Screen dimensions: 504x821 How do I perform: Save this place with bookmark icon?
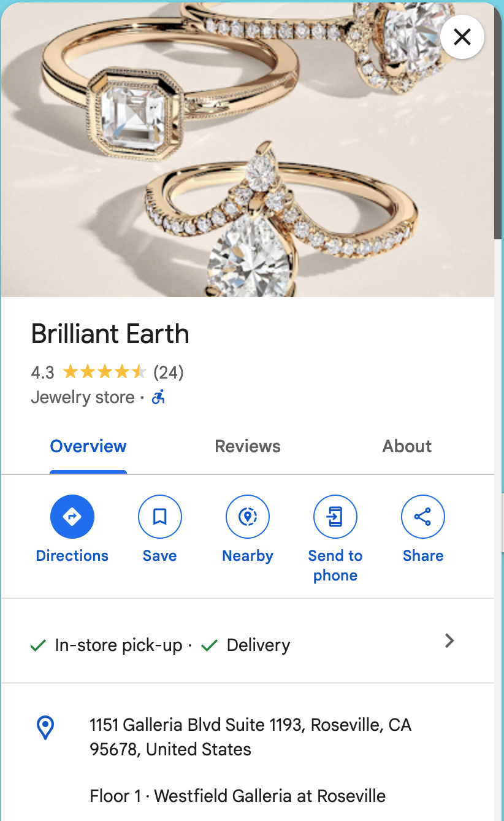click(160, 517)
